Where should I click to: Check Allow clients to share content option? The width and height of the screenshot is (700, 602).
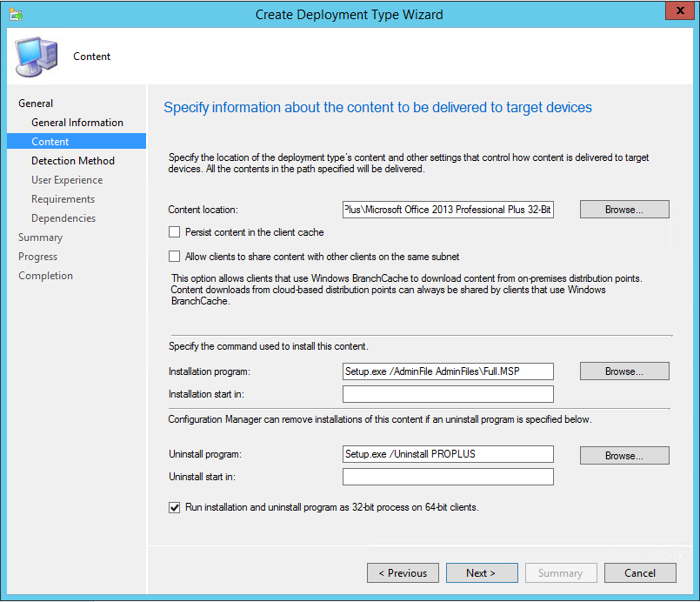(x=175, y=257)
